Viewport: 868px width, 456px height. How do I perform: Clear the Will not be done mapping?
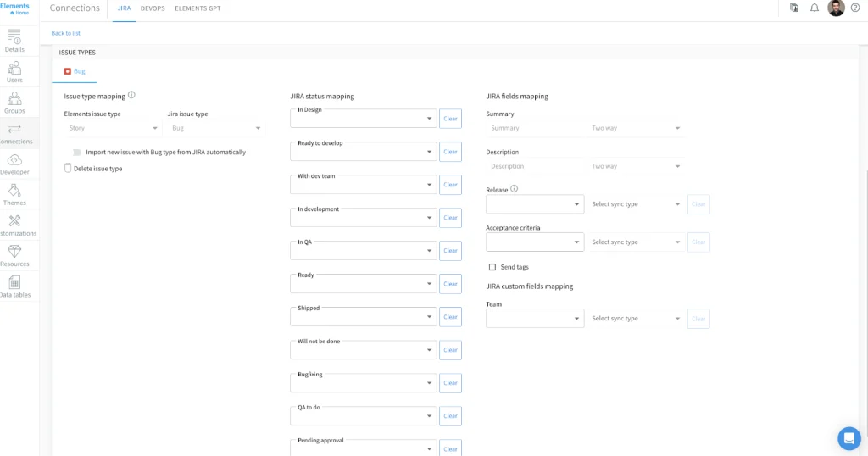pos(451,350)
